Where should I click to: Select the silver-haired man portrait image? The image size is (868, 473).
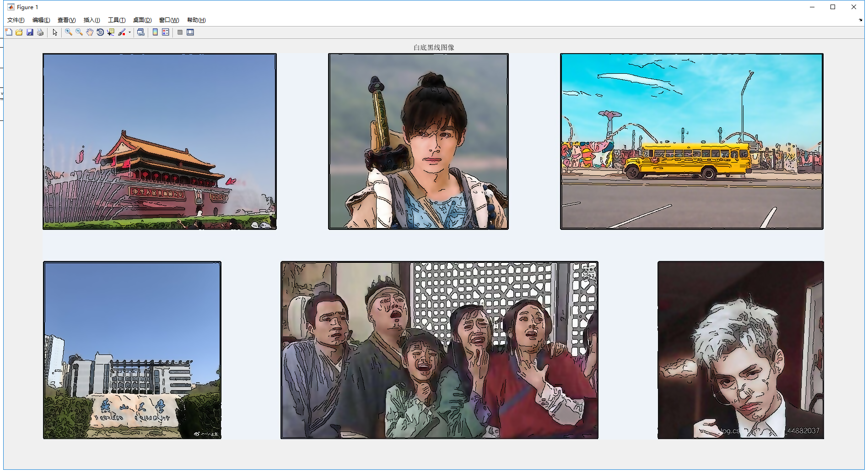point(741,350)
